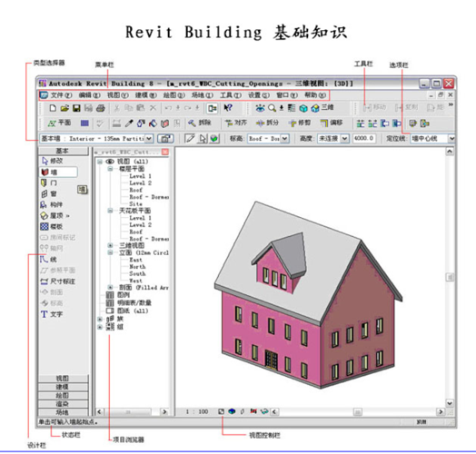Screen dimensions: 476x454
Task: Switch to the 渲染 design bar tab
Action: click(63, 404)
